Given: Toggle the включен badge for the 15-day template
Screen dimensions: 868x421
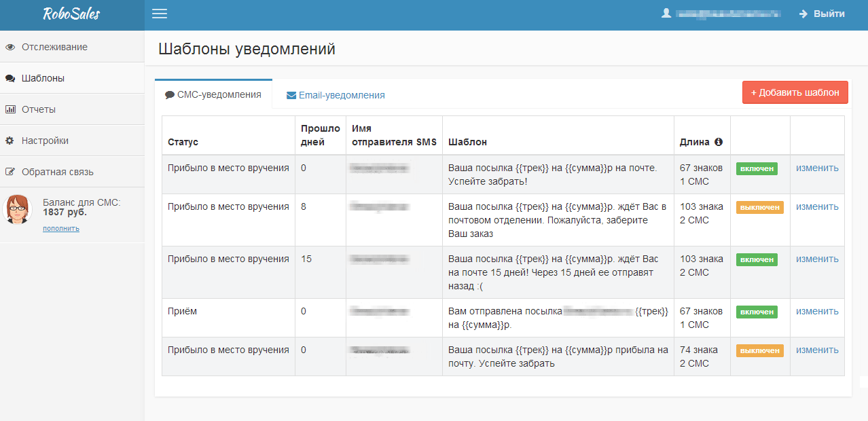Looking at the screenshot, I should pyautogui.click(x=757, y=259).
